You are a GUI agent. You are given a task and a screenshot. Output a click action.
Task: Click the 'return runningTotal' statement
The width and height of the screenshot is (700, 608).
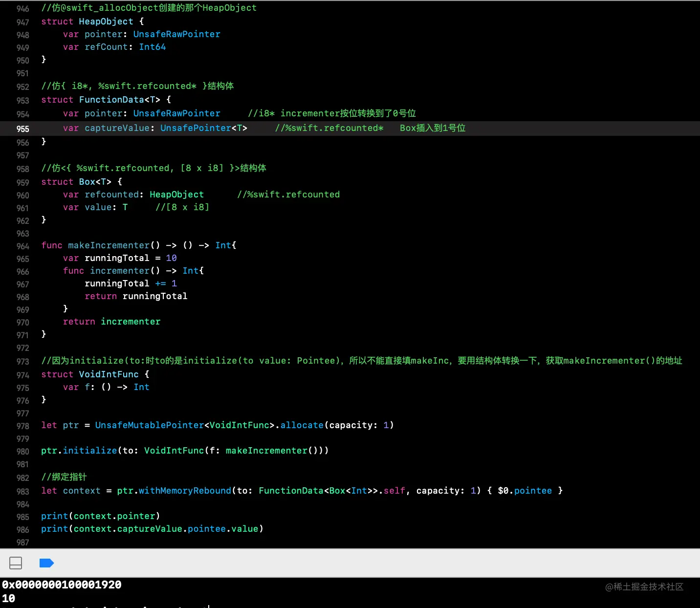[136, 296]
